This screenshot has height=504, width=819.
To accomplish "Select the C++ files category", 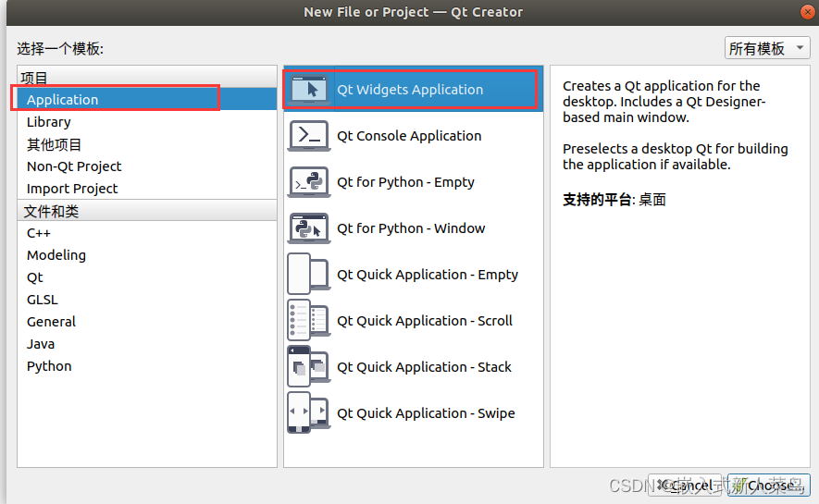I will point(147,233).
